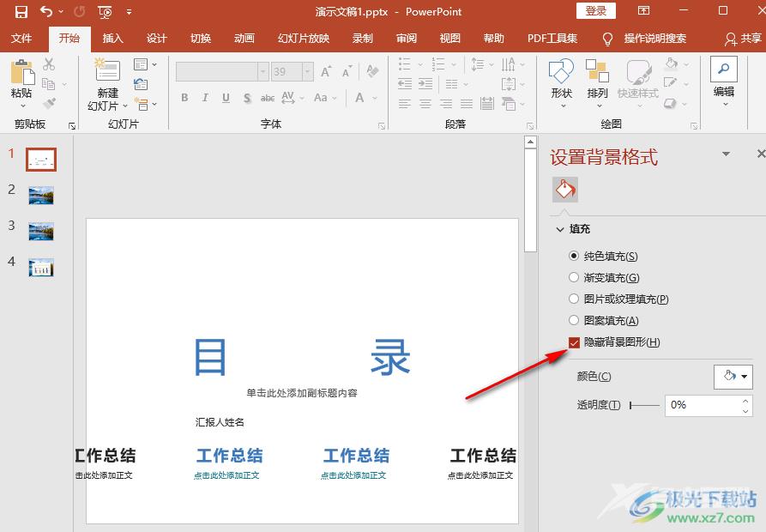Select slide 4 thumbnail
Screen dimensions: 766x532
pos(41,268)
